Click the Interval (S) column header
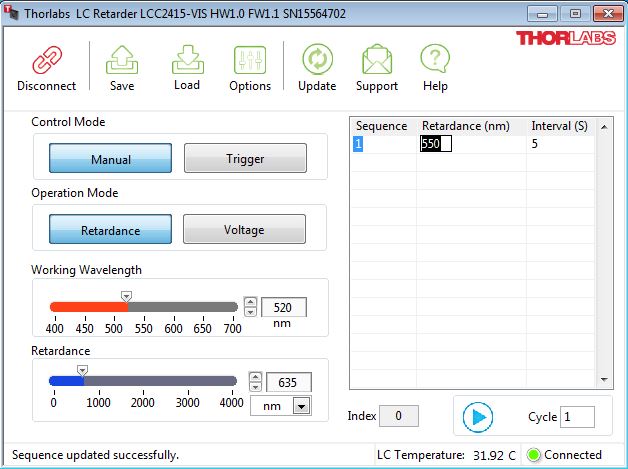Viewport: 628px width, 469px height. (x=559, y=126)
